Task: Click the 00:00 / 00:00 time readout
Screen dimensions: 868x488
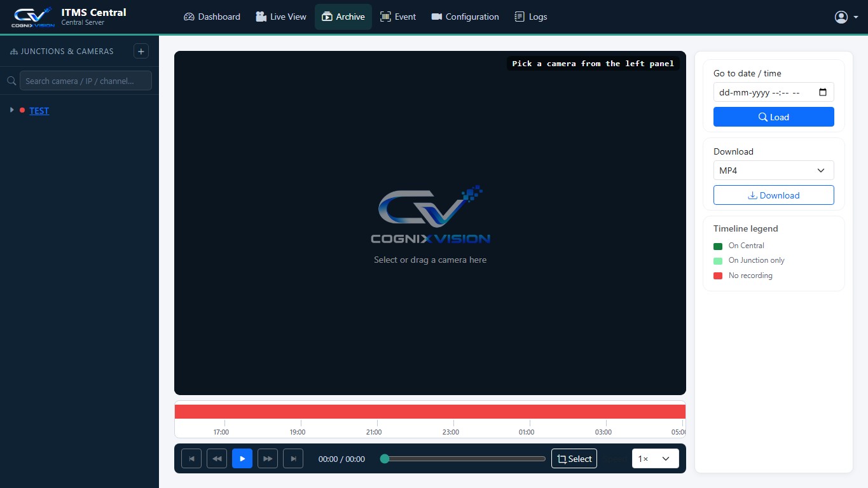Action: (341, 459)
